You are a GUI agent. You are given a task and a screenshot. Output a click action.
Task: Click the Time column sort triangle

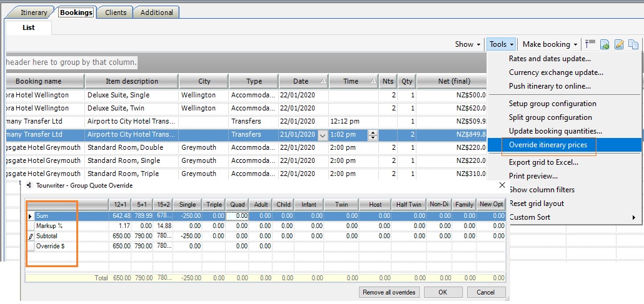[x=373, y=81]
